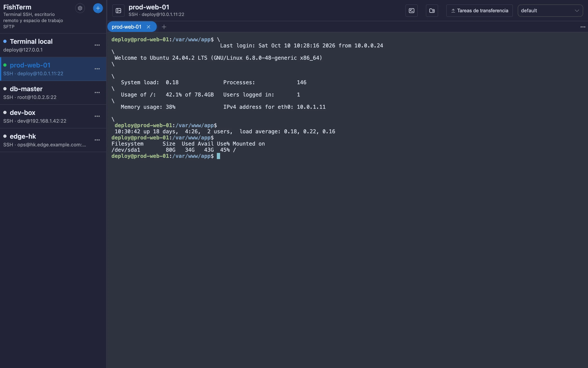Click 'Usage of /: 42.1% of 78.4GB' text

pos(167,95)
